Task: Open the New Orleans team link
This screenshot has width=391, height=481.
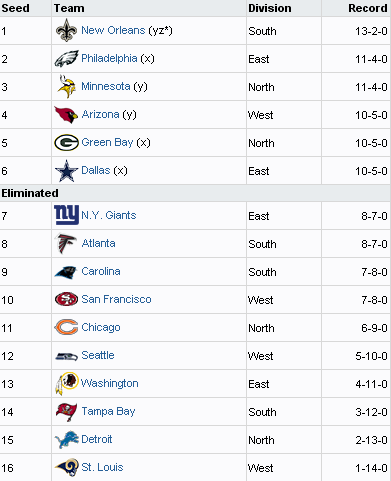Action: tap(113, 30)
